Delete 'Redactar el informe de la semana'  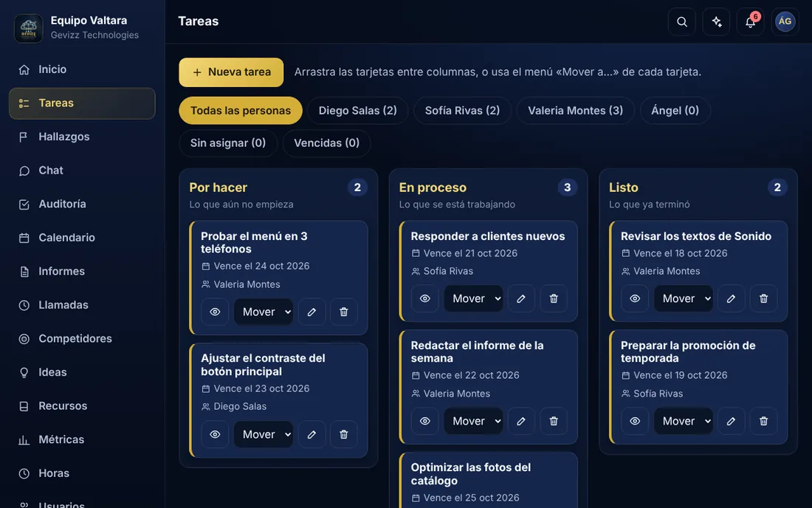[554, 421]
